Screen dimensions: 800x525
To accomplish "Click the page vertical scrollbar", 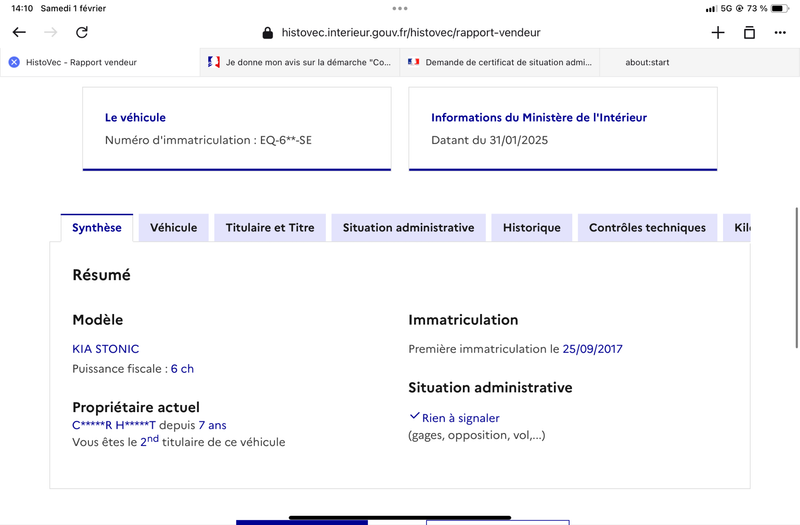I will [x=796, y=278].
